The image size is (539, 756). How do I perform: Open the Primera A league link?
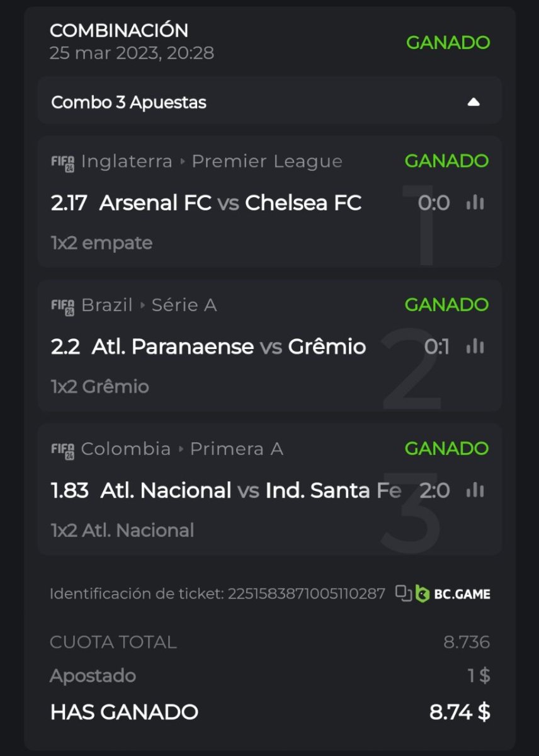tap(236, 449)
